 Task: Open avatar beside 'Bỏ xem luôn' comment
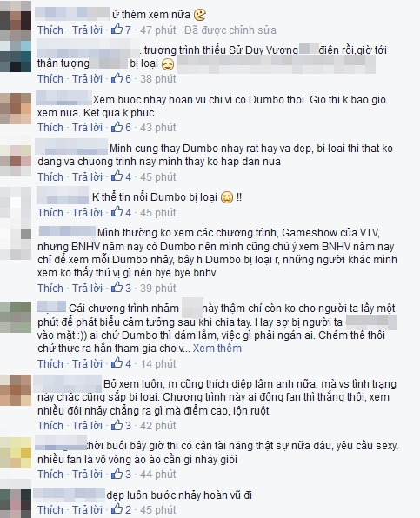(16, 390)
